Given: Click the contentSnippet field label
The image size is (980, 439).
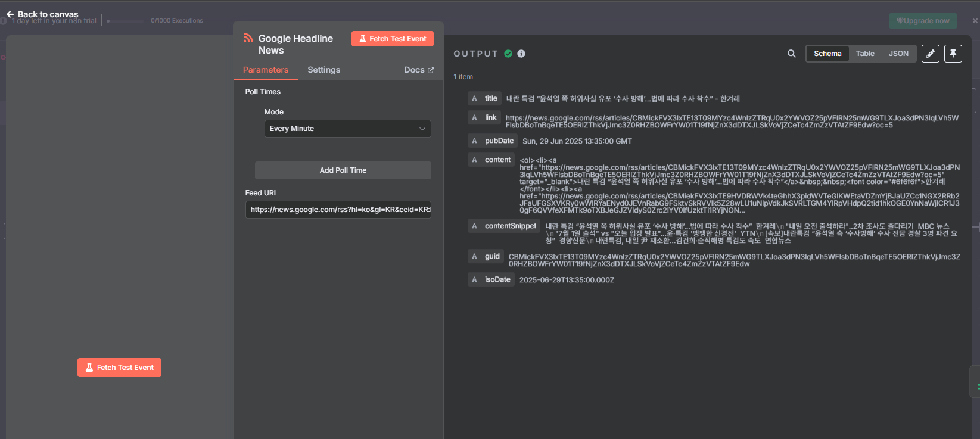Looking at the screenshot, I should click(511, 226).
